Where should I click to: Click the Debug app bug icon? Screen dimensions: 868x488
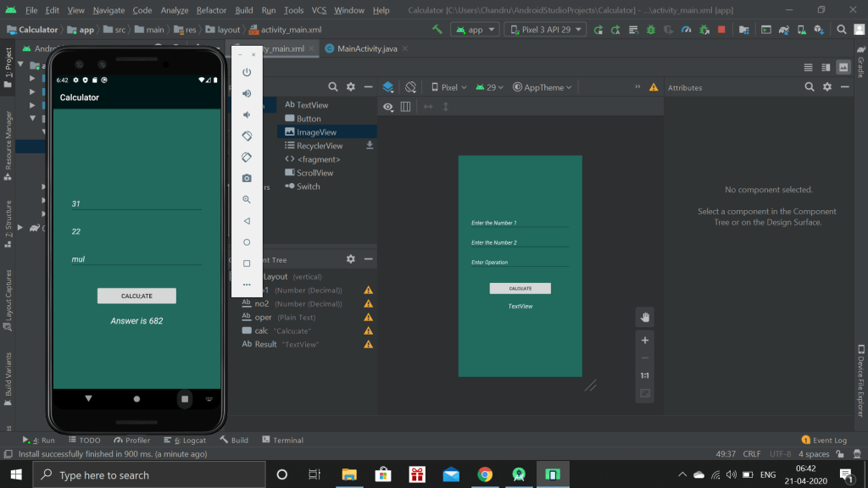pos(651,30)
